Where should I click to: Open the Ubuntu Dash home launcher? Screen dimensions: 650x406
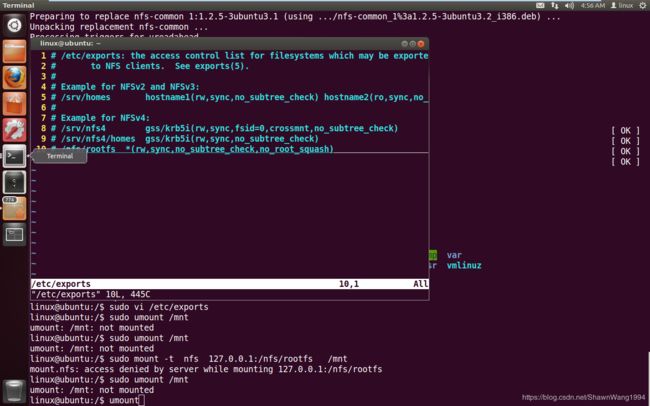(14, 26)
